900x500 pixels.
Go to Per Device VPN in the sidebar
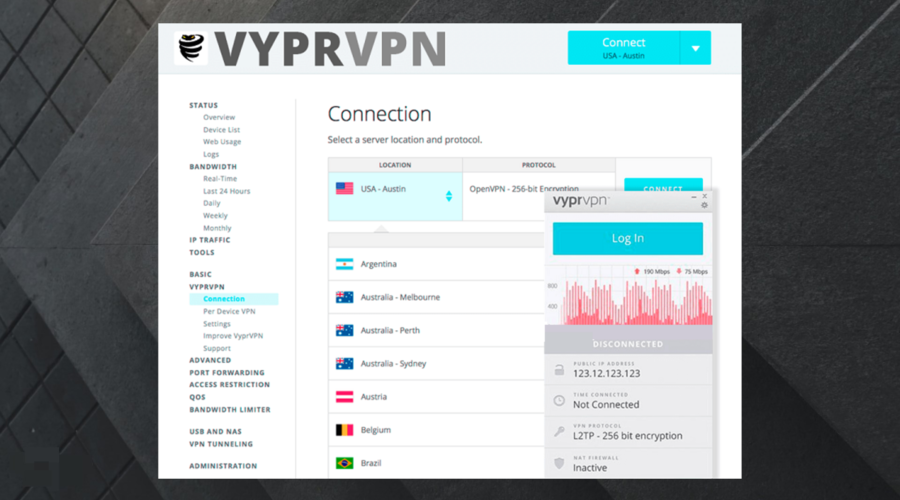[229, 311]
